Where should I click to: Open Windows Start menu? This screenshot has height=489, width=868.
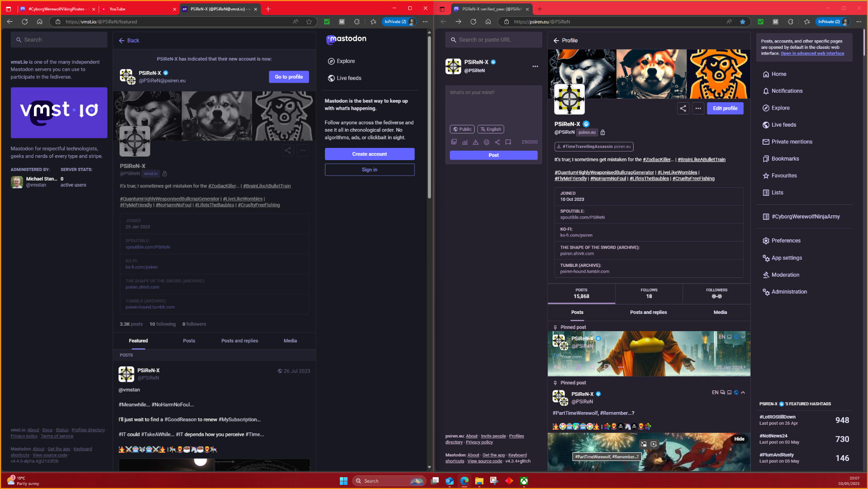click(x=343, y=481)
